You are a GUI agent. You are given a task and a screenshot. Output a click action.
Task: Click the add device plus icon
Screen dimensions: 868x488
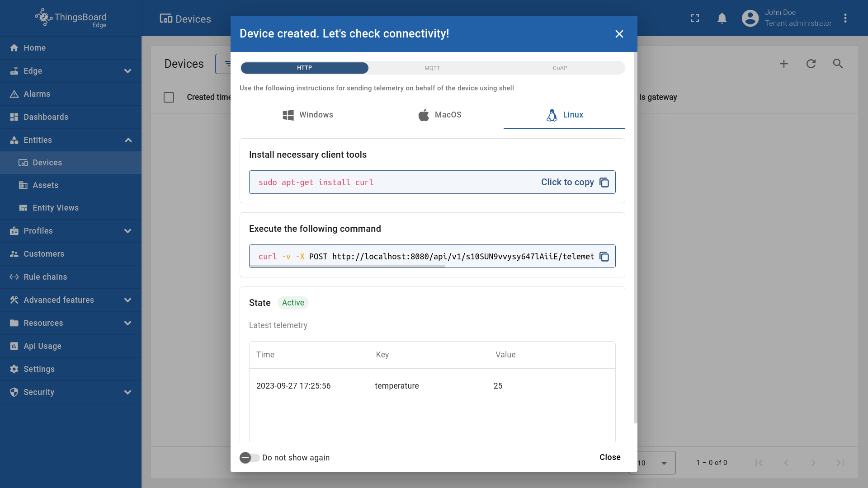click(783, 64)
